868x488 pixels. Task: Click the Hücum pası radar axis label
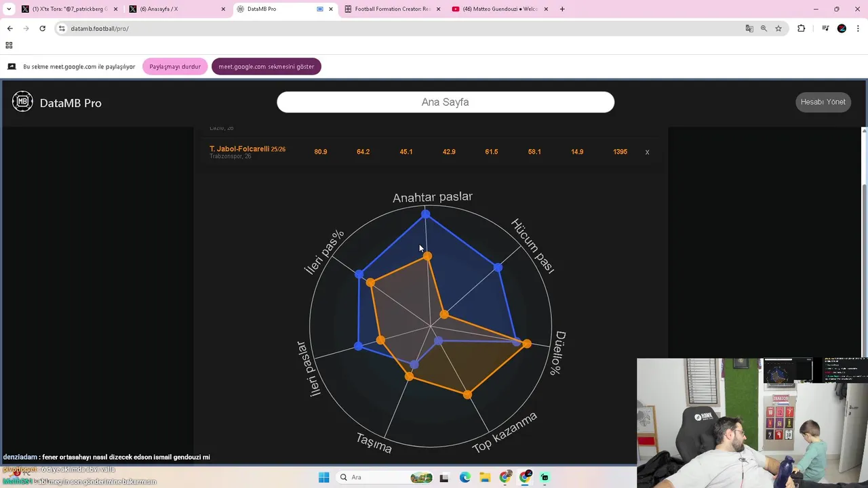[533, 246]
